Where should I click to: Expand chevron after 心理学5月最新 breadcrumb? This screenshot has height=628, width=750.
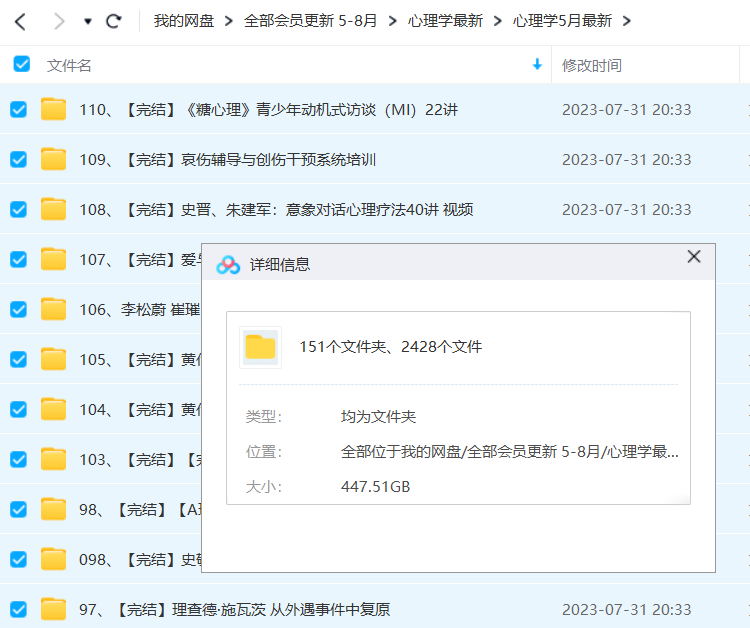click(x=628, y=21)
